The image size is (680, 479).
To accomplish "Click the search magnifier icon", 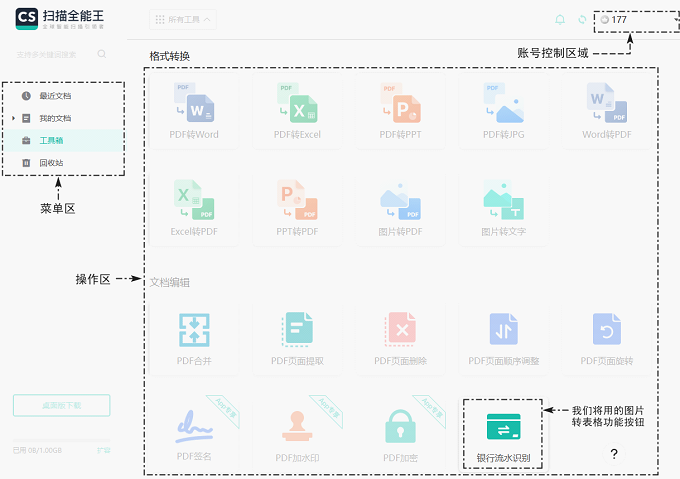I will (101, 54).
